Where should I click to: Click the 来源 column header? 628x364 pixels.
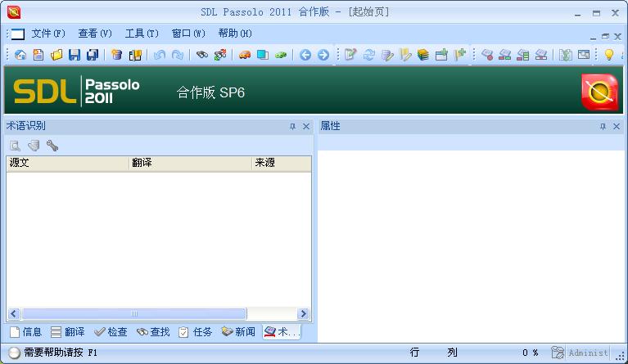coord(282,163)
